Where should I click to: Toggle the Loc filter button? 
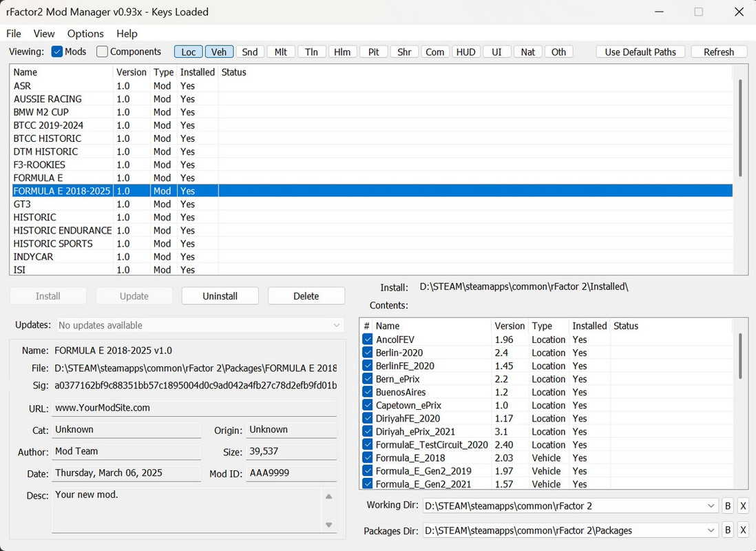click(x=189, y=52)
